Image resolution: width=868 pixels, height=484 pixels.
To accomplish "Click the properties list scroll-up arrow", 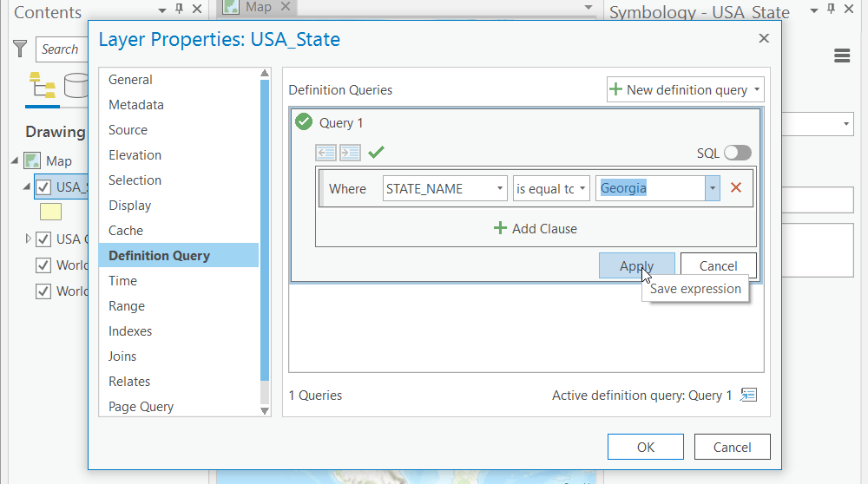I will [x=265, y=73].
